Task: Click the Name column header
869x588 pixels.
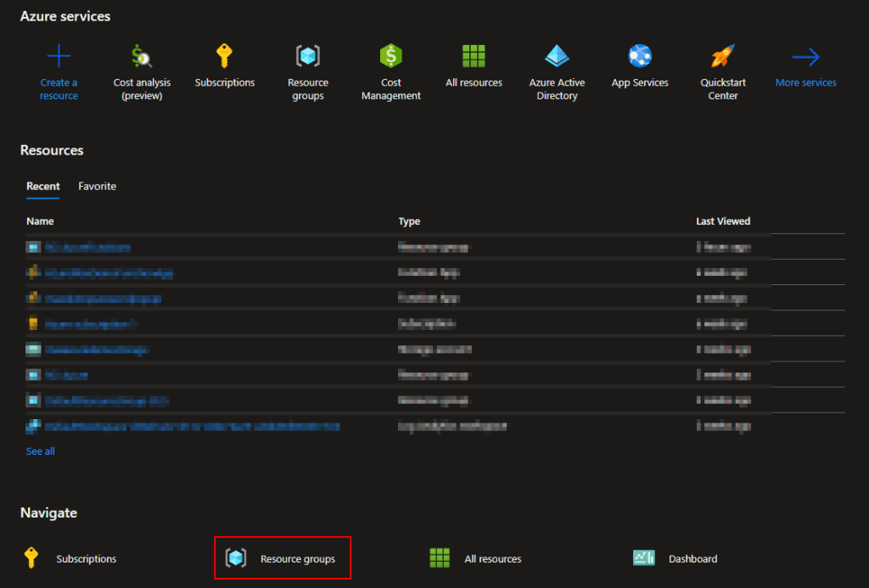Action: click(x=40, y=221)
